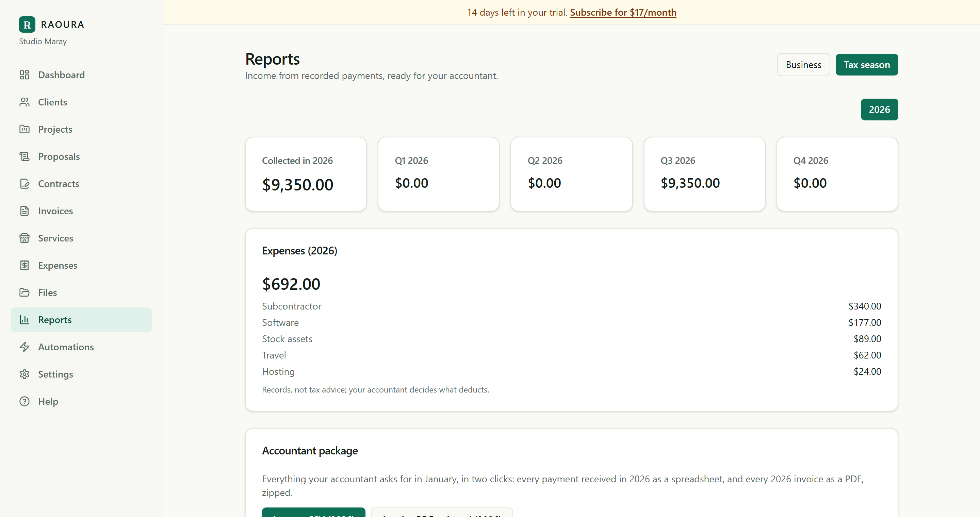
Task: Click the $62.00 Travel amount
Action: 867,355
